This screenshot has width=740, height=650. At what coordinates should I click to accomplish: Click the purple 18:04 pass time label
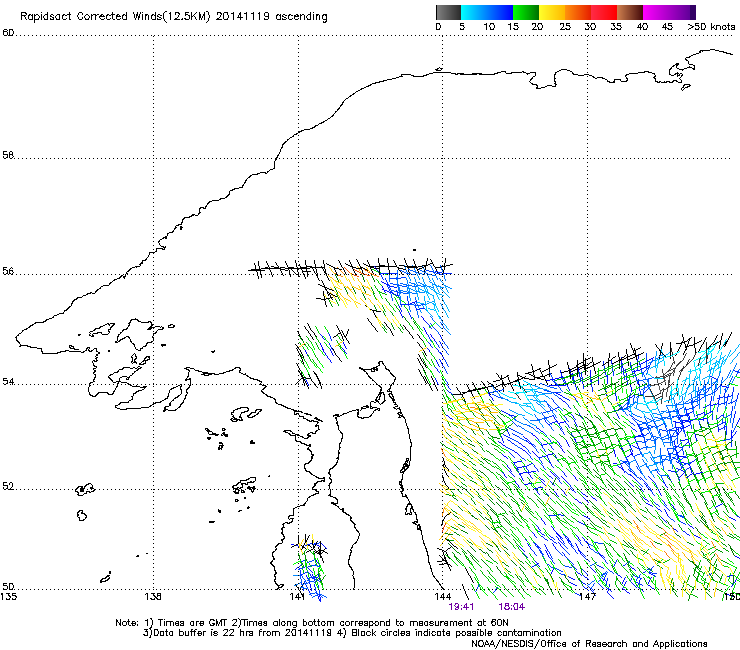coord(512,607)
